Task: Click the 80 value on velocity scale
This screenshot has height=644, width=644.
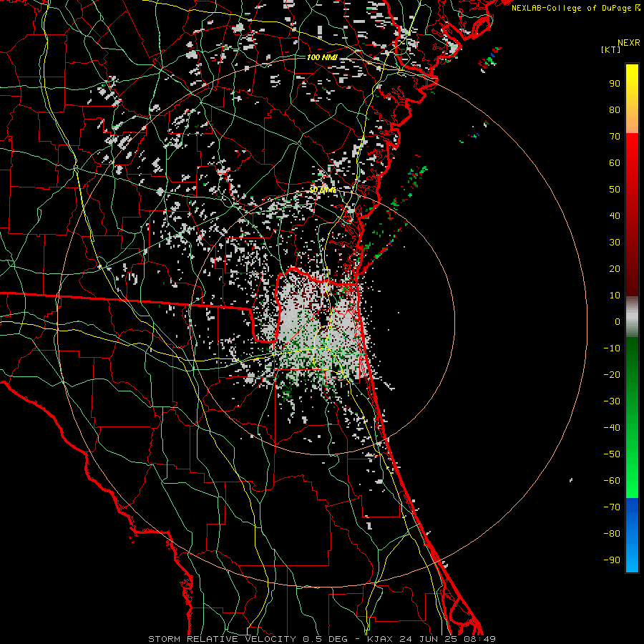Action: pyautogui.click(x=615, y=110)
